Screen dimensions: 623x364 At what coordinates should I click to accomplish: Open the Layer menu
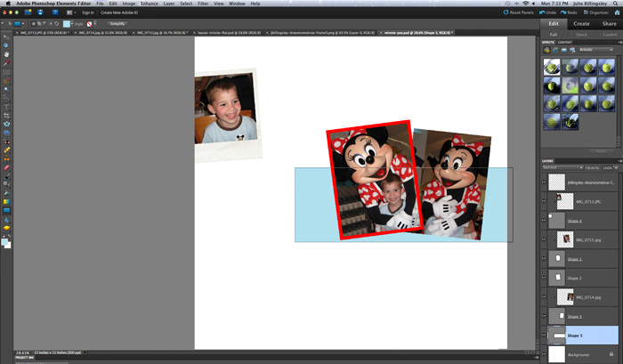point(169,4)
